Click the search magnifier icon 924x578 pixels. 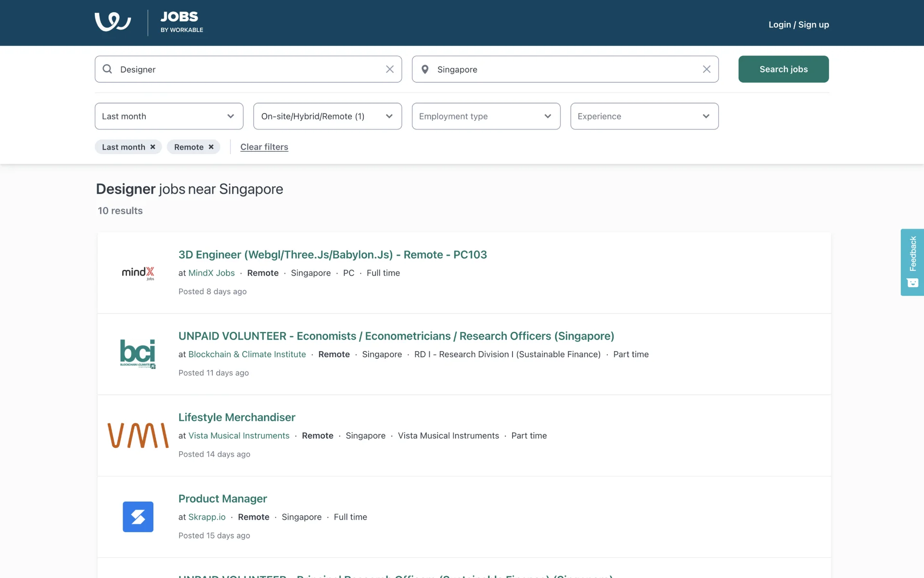(x=107, y=69)
